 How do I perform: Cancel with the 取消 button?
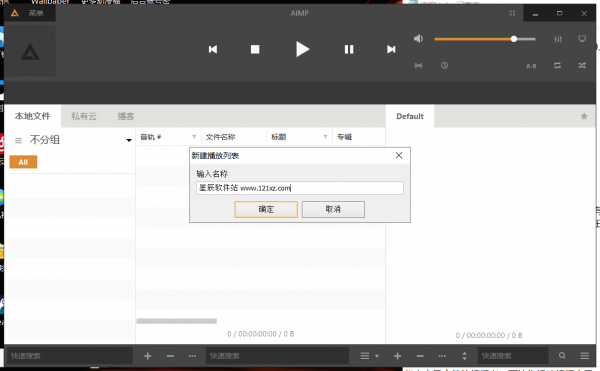tap(333, 209)
